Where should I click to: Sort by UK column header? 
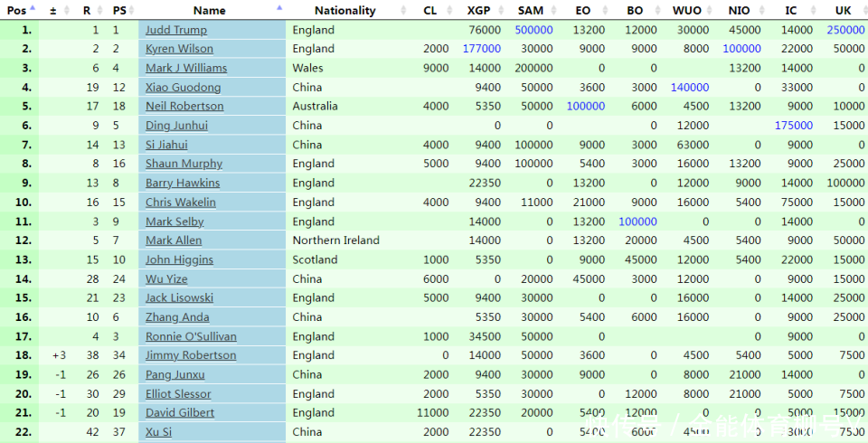[x=843, y=11]
